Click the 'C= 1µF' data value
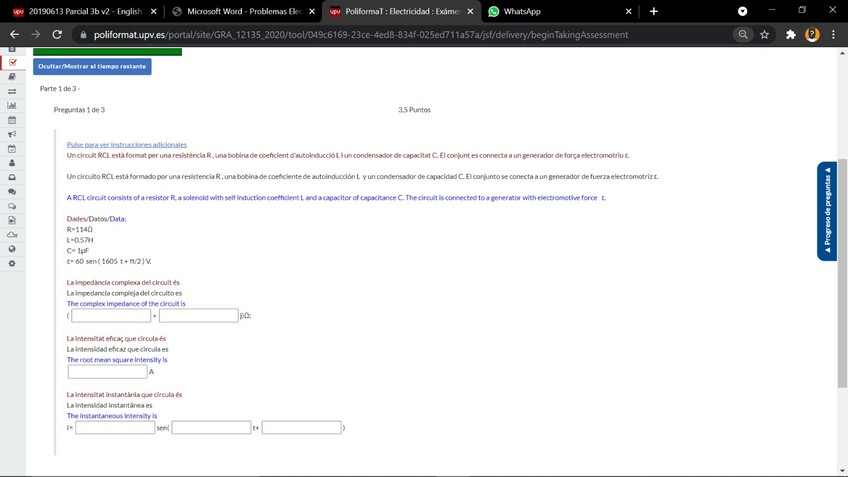Screen dimensions: 848x477 pos(78,250)
